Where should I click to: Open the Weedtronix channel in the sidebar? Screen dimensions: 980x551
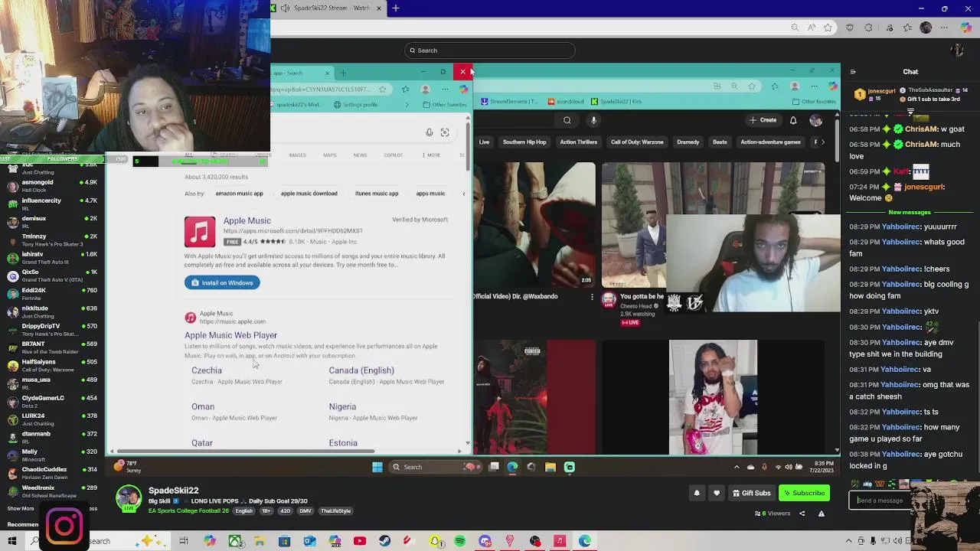click(52, 491)
